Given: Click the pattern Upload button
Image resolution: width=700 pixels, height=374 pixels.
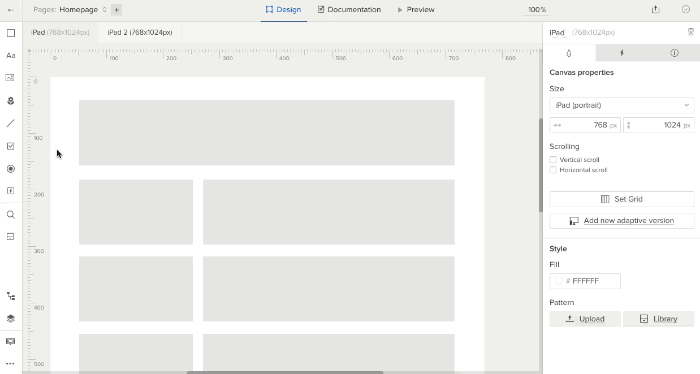Looking at the screenshot, I should pyautogui.click(x=585, y=319).
